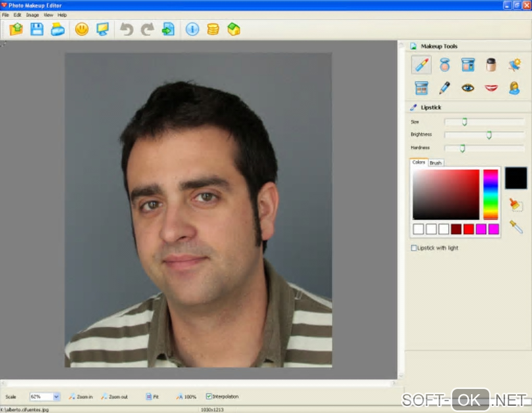Open the Scale percentage dropdown
The height and width of the screenshot is (413, 532).
coord(56,397)
